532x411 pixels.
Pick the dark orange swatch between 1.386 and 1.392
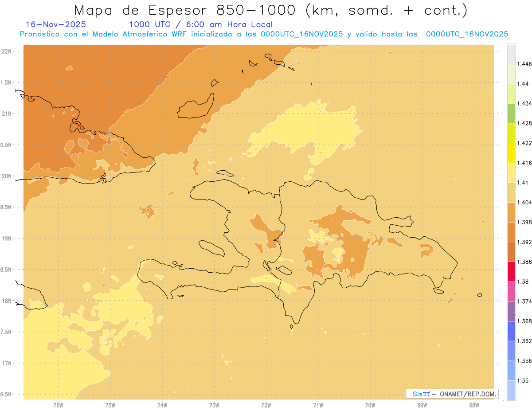click(x=511, y=252)
